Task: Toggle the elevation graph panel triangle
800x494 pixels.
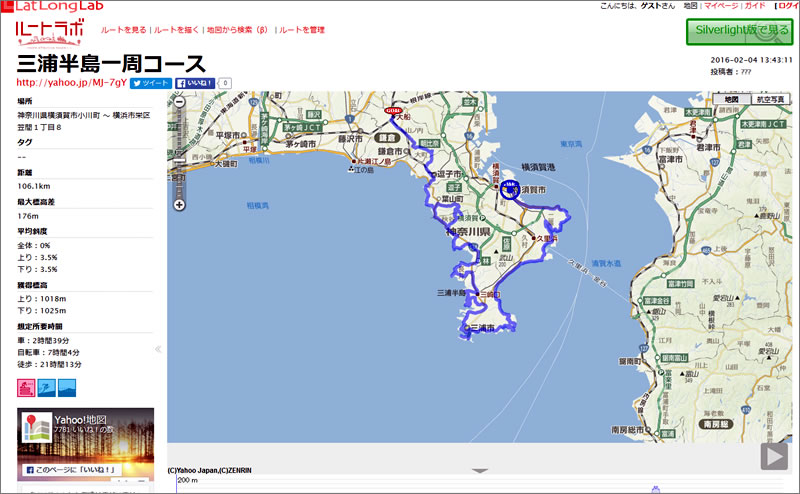Action: (x=480, y=471)
